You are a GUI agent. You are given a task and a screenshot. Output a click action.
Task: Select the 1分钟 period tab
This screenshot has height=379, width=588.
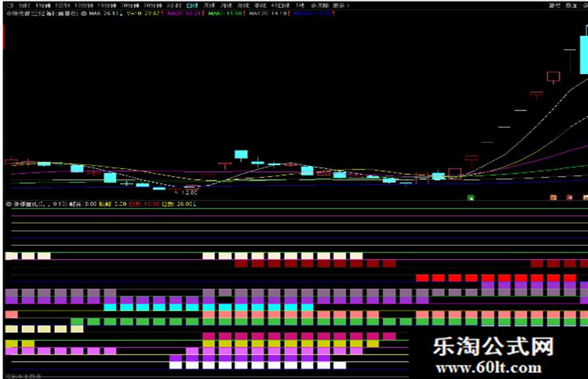(x=43, y=6)
